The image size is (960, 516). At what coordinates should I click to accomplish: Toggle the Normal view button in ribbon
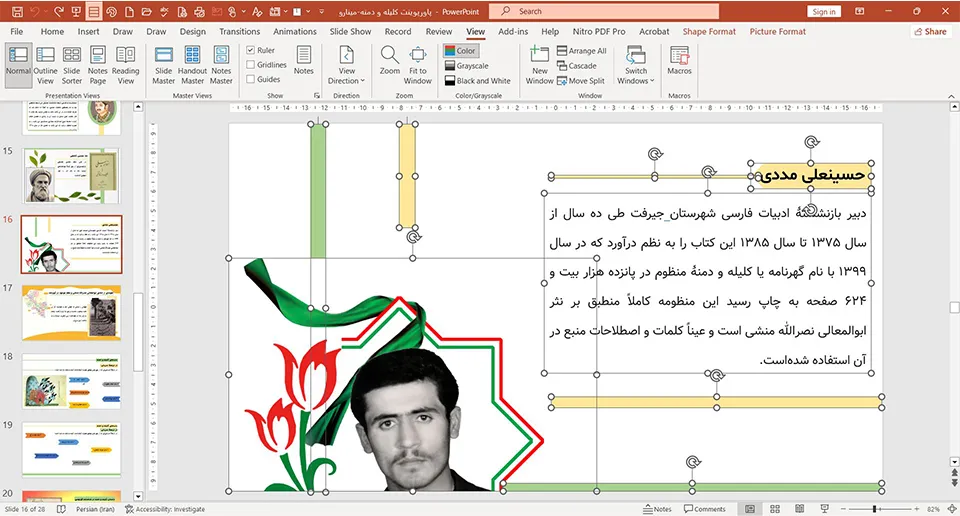18,65
